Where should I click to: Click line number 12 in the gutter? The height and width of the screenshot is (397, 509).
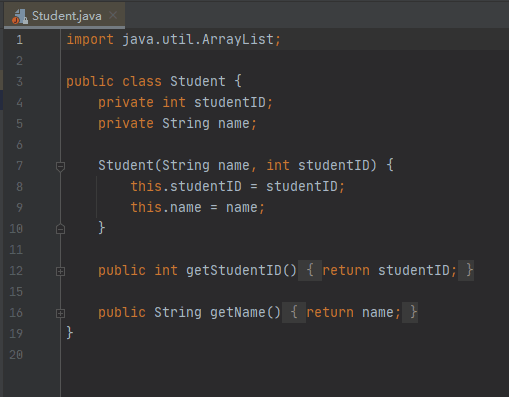click(x=16, y=271)
